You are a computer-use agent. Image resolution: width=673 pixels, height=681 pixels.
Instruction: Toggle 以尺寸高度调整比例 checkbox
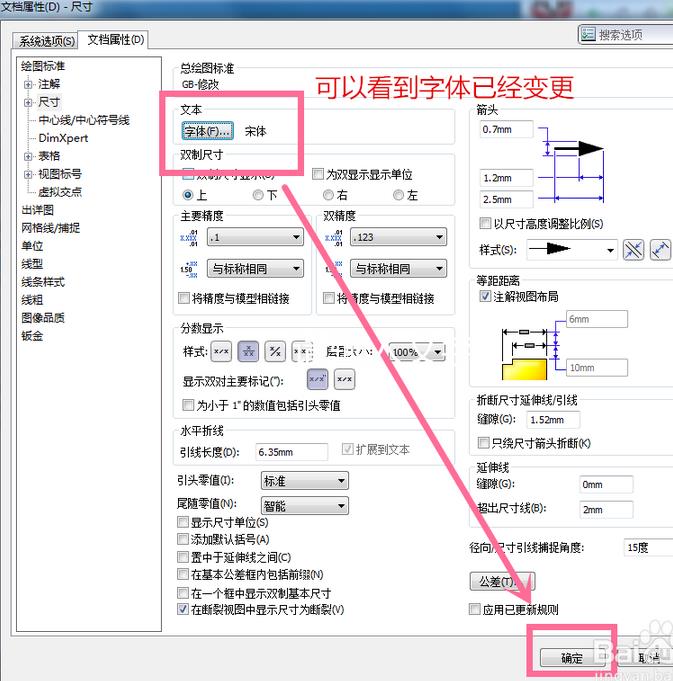(x=485, y=223)
